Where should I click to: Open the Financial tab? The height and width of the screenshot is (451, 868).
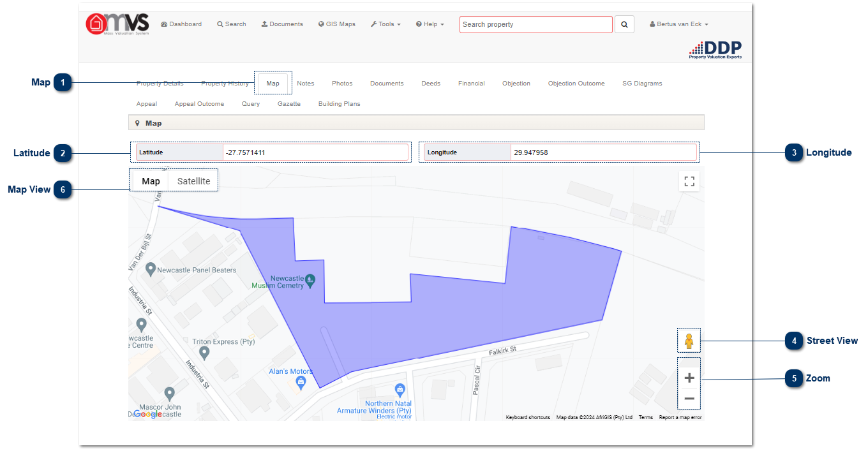(471, 84)
